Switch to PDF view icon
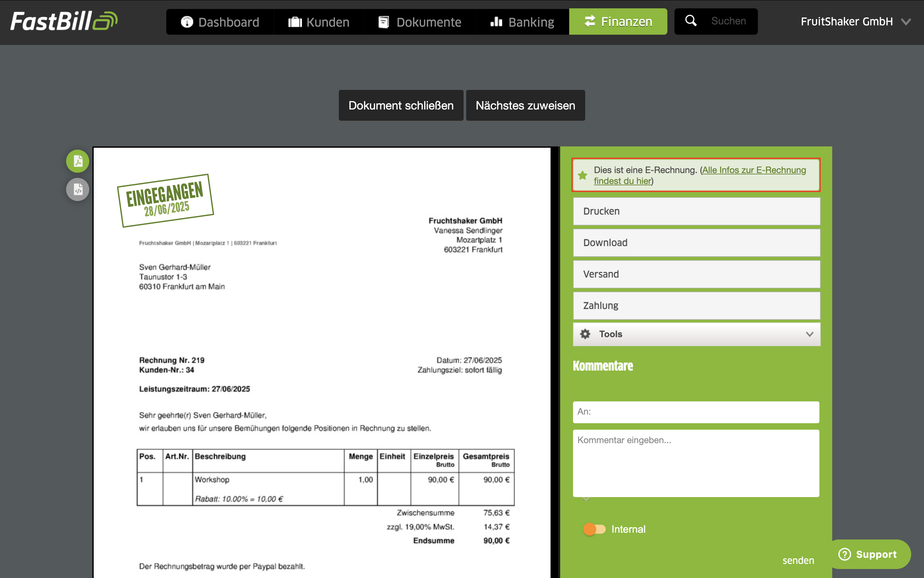 [78, 161]
